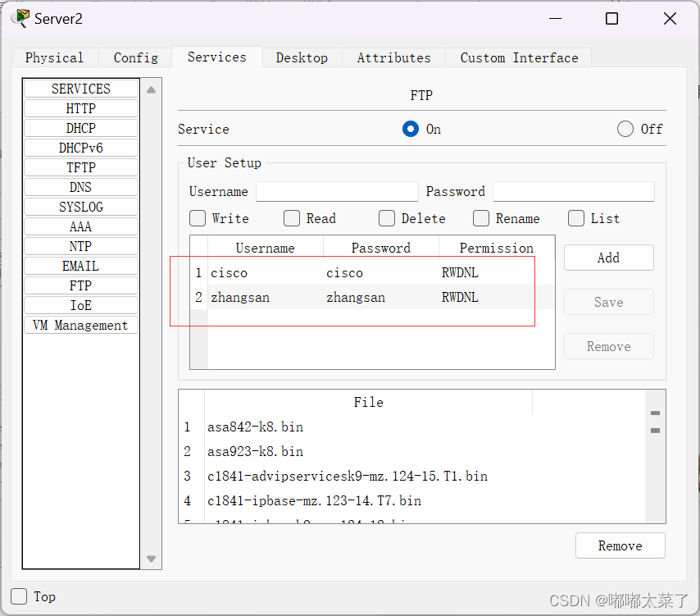Click Add to create FTP user
This screenshot has width=700, height=616.
pyautogui.click(x=608, y=258)
